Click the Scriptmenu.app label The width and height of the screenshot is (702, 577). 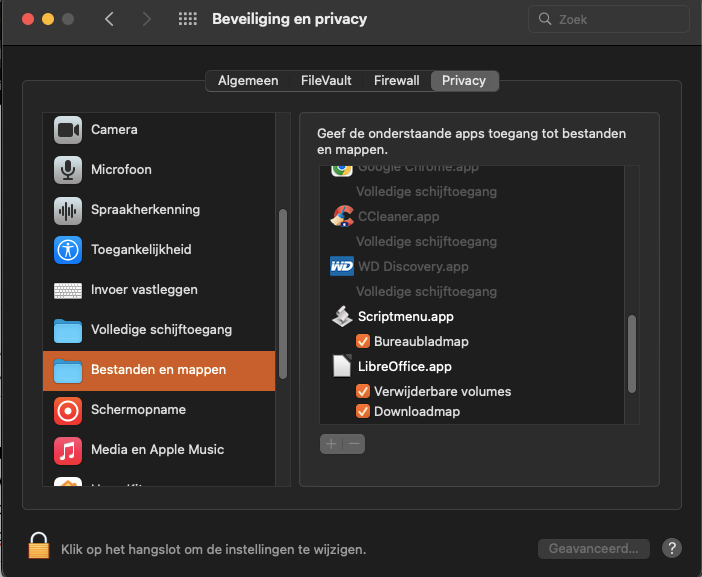point(406,316)
